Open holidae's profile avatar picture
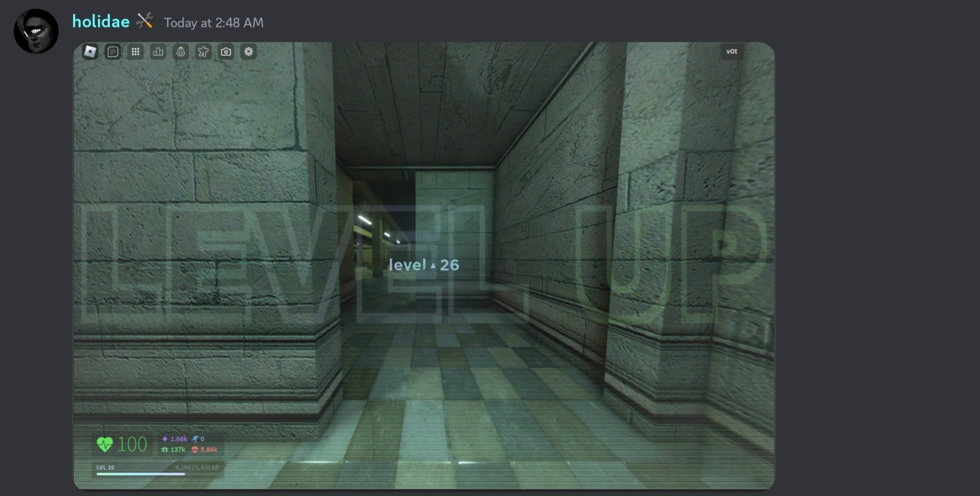 coord(36,31)
